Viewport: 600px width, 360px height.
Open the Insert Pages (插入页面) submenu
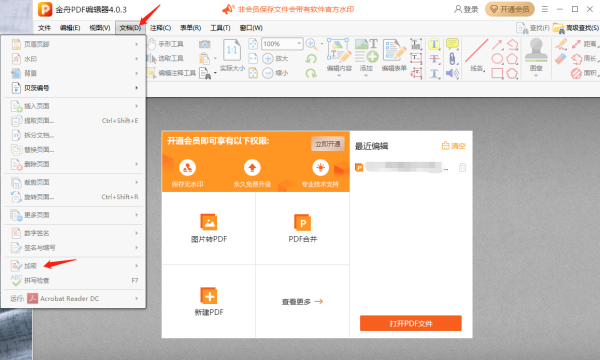[x=73, y=106]
